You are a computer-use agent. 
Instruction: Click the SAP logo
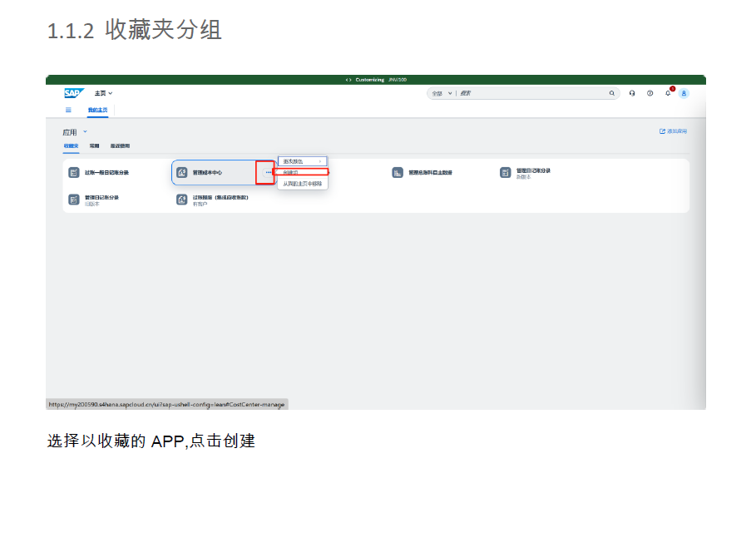[74, 93]
